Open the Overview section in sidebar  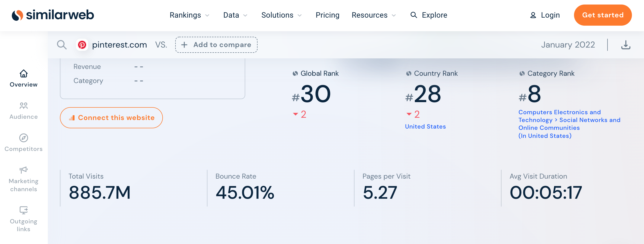tap(23, 78)
